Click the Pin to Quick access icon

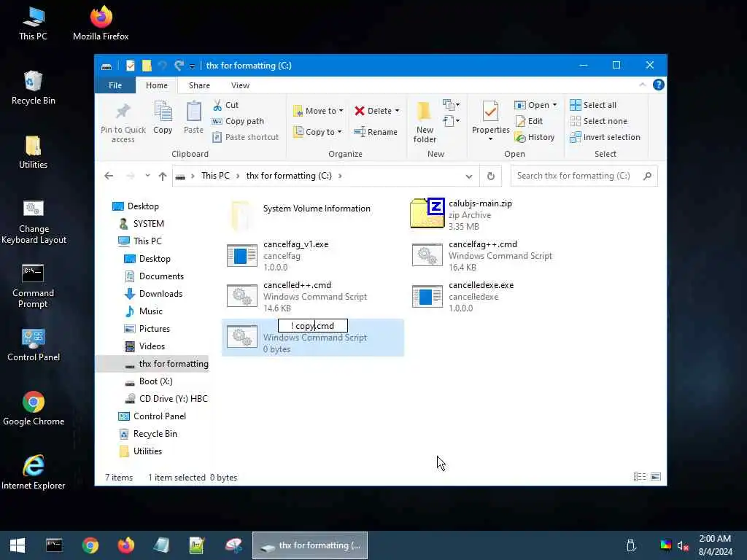click(123, 112)
